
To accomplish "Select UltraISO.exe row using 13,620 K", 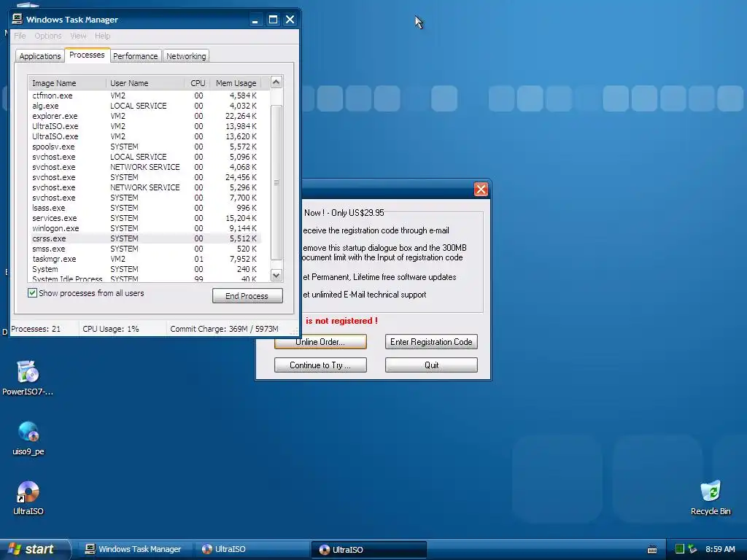I will point(144,136).
